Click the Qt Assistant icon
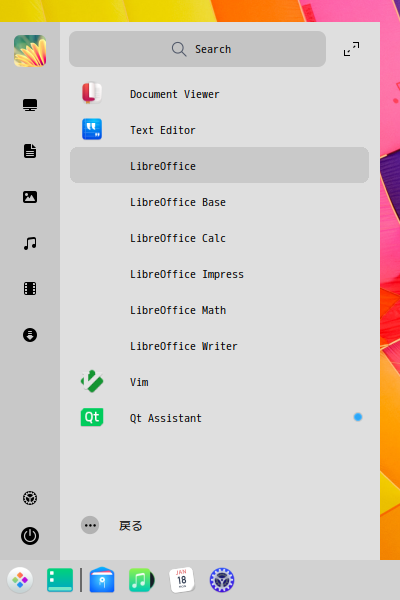Screen dimensions: 400x600 click(x=92, y=417)
